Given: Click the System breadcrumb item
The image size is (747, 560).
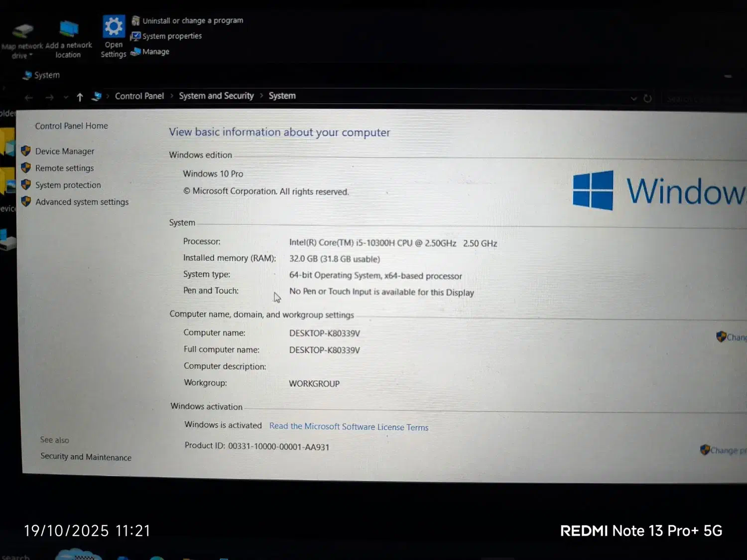Looking at the screenshot, I should (x=282, y=96).
